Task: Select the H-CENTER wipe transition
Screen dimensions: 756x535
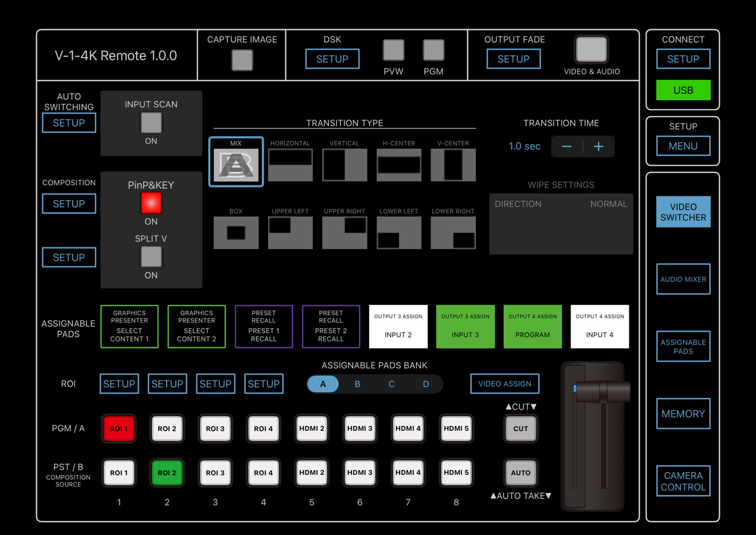Action: pos(399,165)
